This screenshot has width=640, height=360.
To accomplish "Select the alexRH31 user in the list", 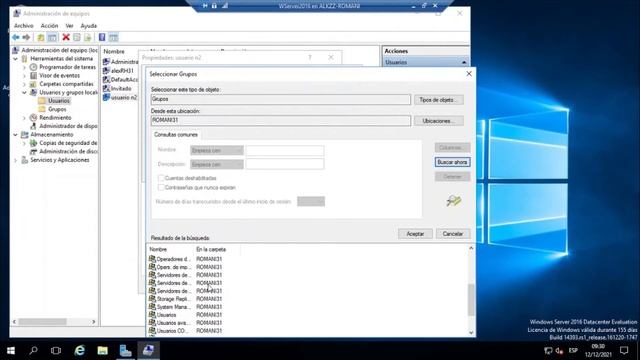I will [x=122, y=71].
